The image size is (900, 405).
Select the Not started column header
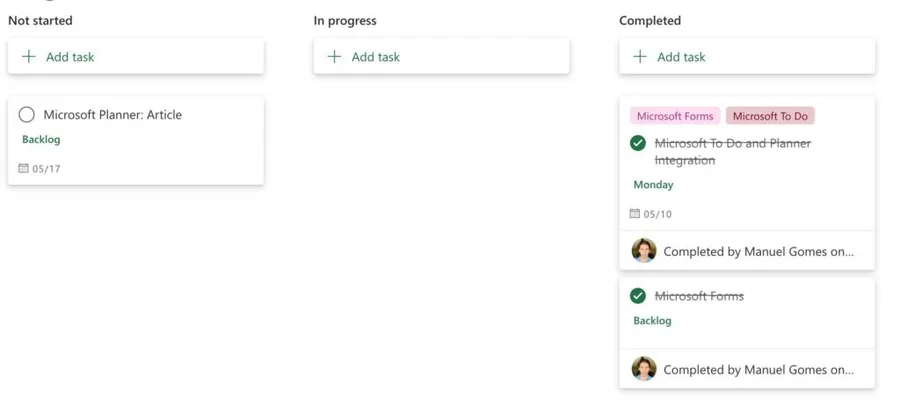pyautogui.click(x=40, y=20)
